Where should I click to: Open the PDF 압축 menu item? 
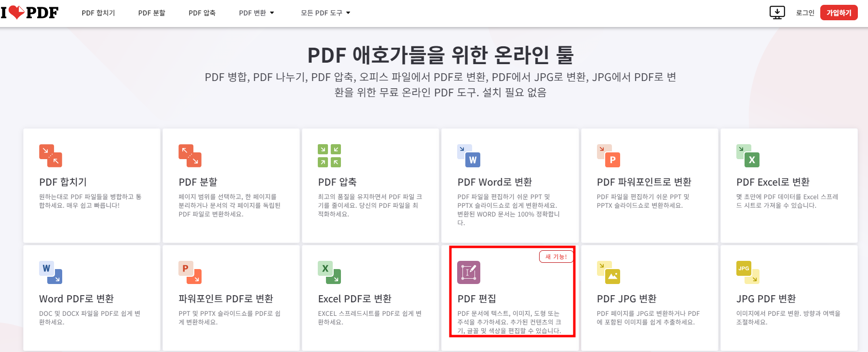tap(202, 13)
